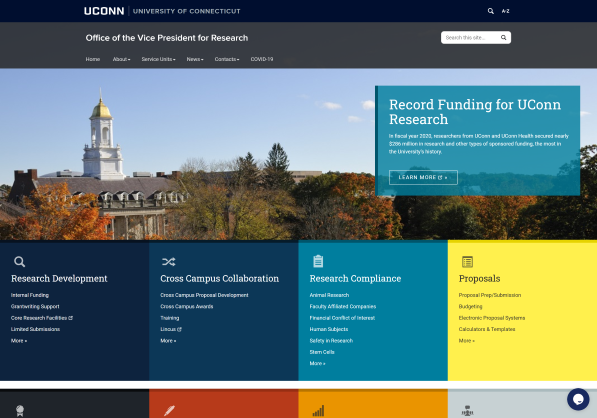Viewport: 597px width, 418px height.
Task: Click the Cross Campus Collaboration shuffle icon
Action: click(x=168, y=262)
